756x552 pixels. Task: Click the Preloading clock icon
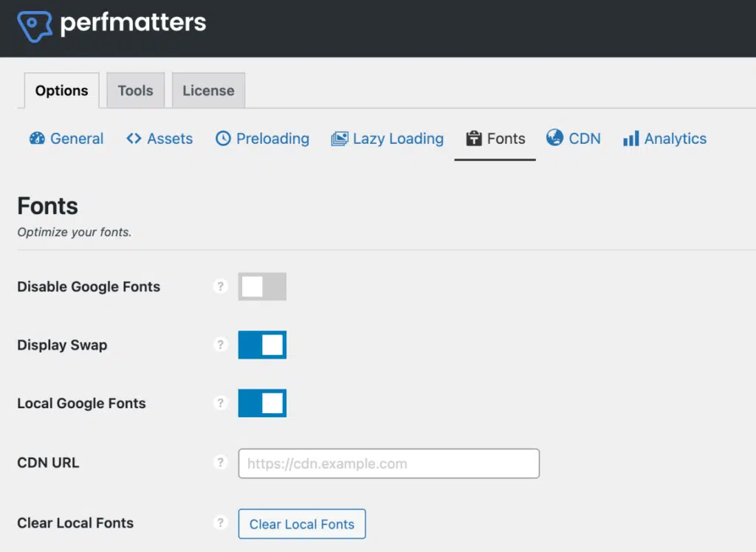pyautogui.click(x=223, y=138)
